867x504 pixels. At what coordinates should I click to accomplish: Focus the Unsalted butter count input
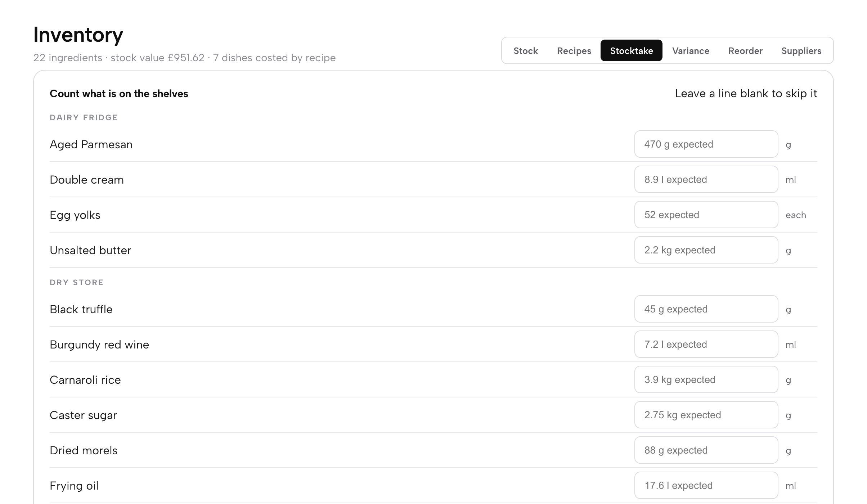pos(706,250)
